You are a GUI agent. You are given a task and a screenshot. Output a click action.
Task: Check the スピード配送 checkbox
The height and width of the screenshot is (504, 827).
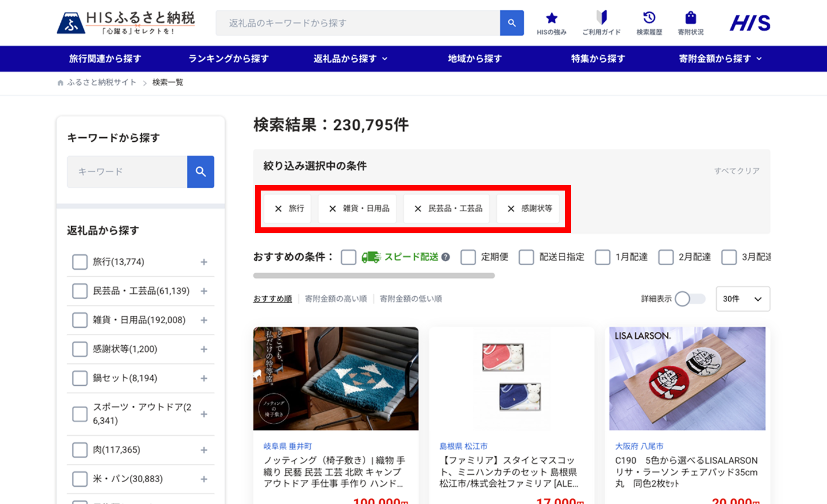click(x=349, y=257)
